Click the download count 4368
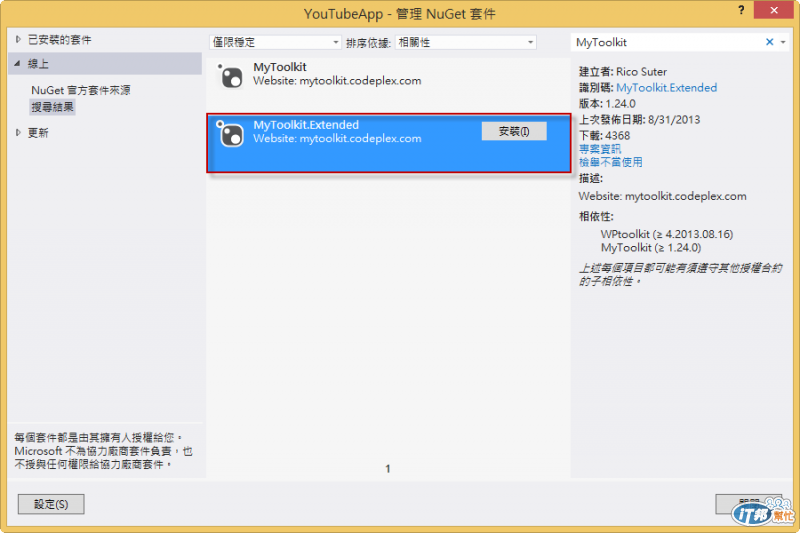 pos(617,136)
